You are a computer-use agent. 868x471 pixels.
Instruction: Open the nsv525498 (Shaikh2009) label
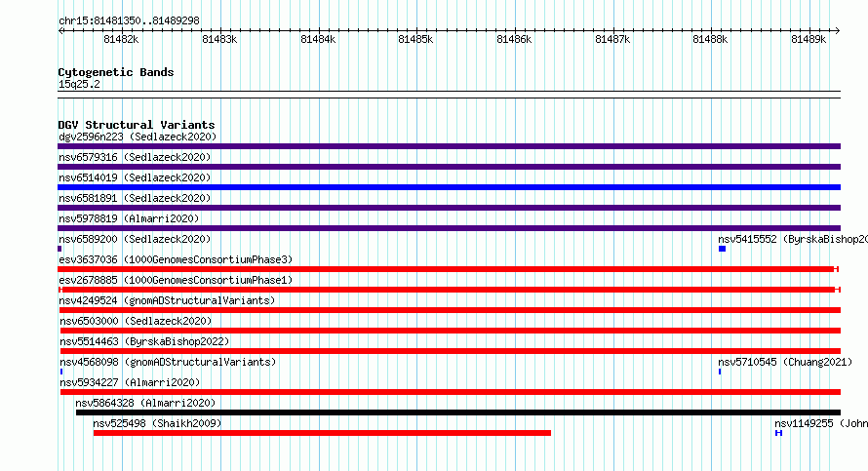(x=157, y=423)
